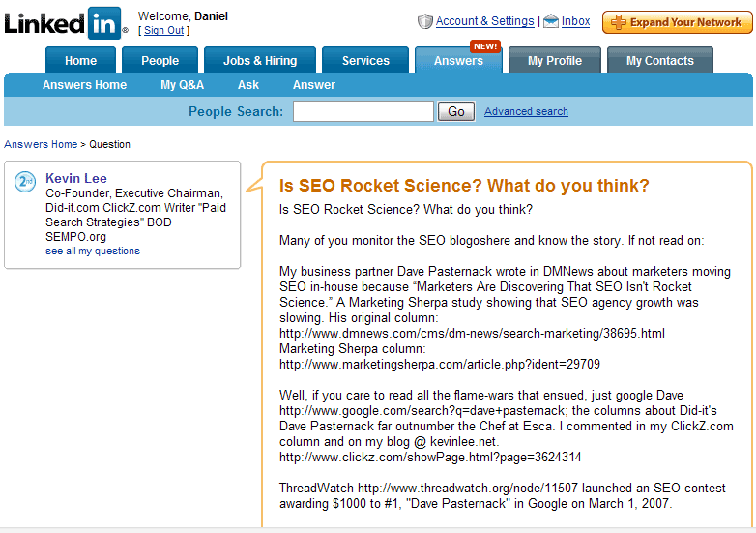This screenshot has width=756, height=533.
Task: Click the Ask submenu item
Action: pyautogui.click(x=248, y=85)
